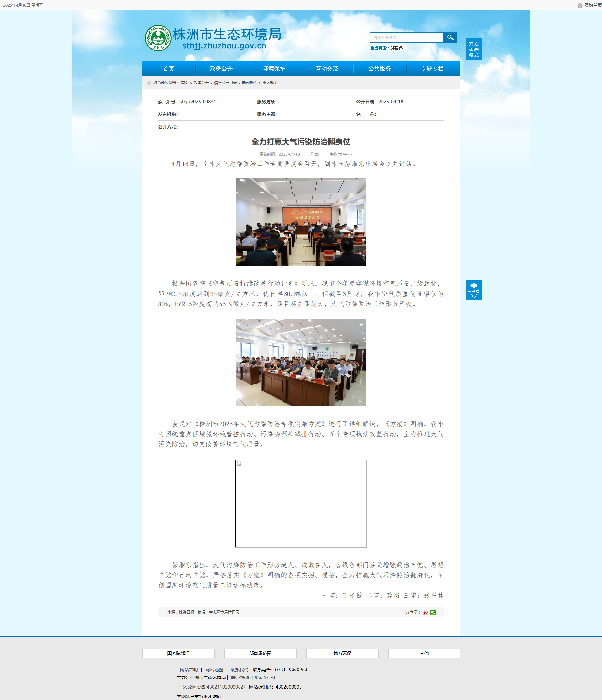Go to 互动交流 navigation item
This screenshot has width=602, height=700.
(x=327, y=69)
